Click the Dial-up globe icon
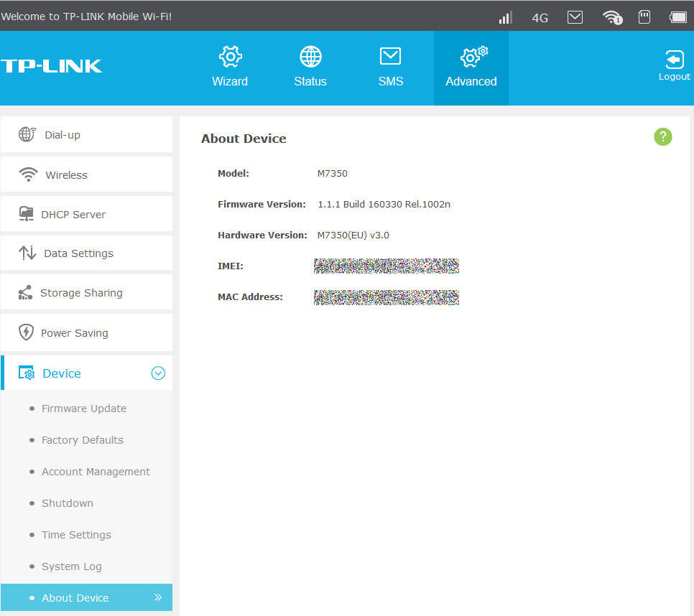The image size is (694, 616). point(27,134)
